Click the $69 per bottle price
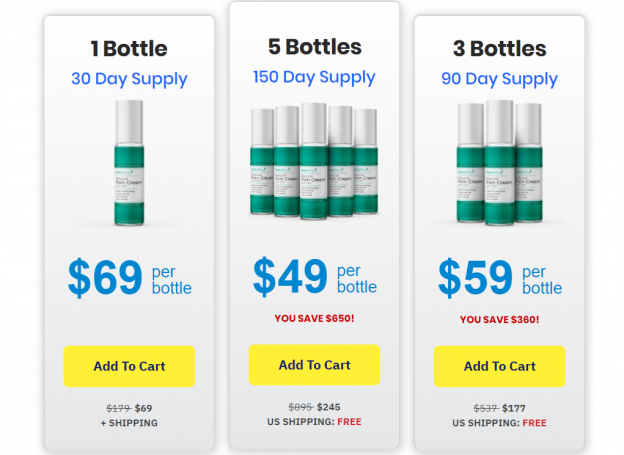Screen dimensions: 624x455 pos(129,278)
